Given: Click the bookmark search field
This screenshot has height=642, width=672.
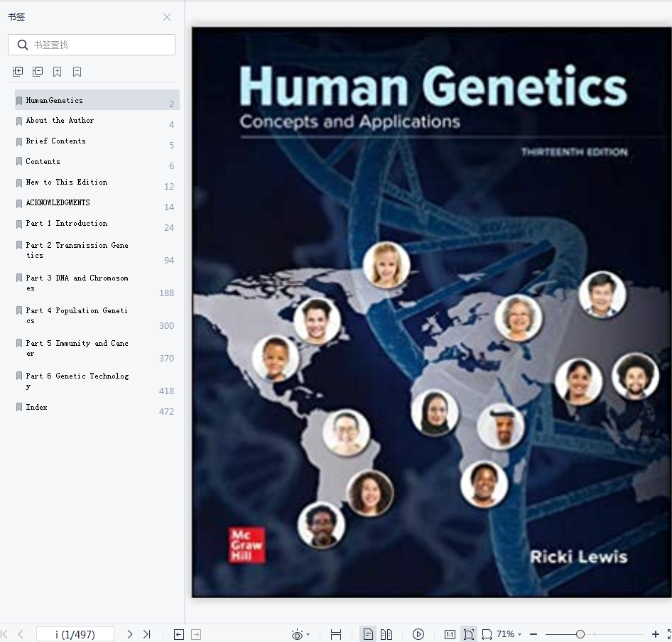Looking at the screenshot, I should coord(92,45).
